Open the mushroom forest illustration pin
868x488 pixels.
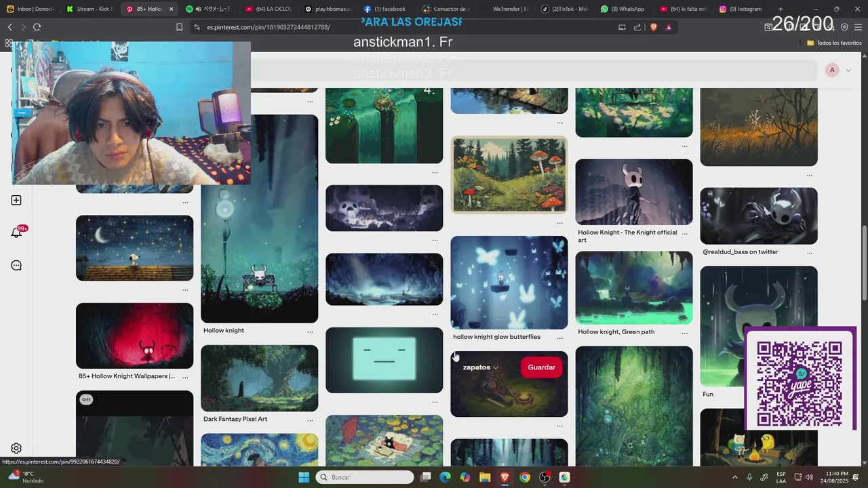(x=509, y=175)
